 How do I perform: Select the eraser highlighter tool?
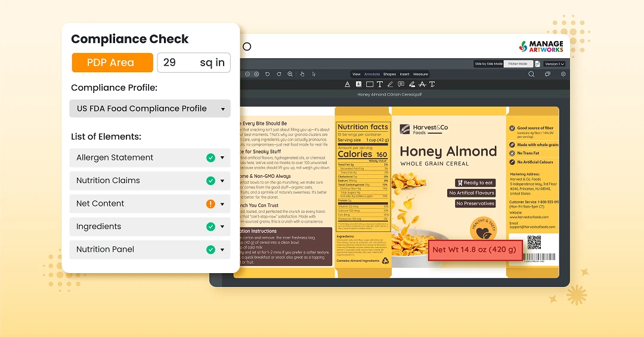(x=411, y=84)
